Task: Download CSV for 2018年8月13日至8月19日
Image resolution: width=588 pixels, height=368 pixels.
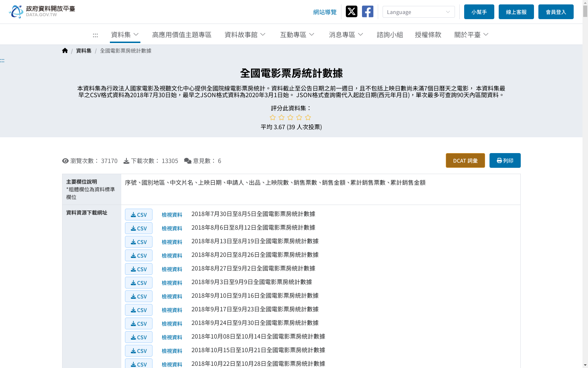Action: [x=139, y=242]
